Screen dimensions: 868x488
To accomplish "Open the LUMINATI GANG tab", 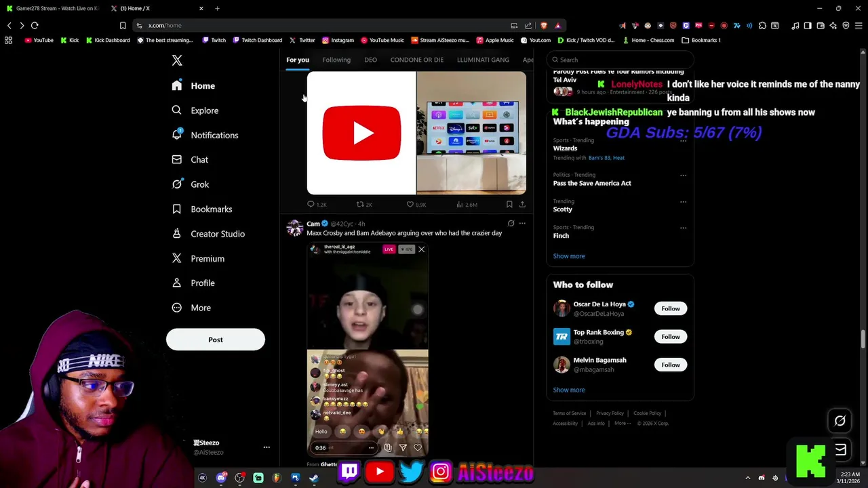I will click(483, 60).
